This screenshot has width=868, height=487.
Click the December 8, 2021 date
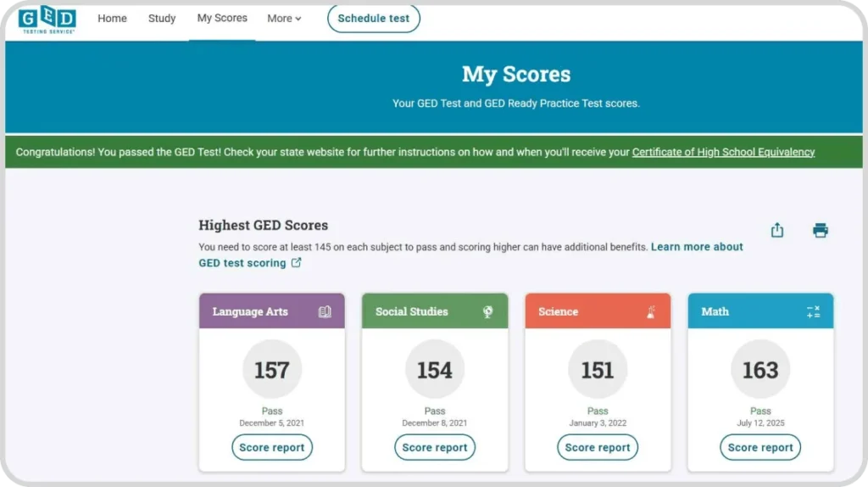435,423
